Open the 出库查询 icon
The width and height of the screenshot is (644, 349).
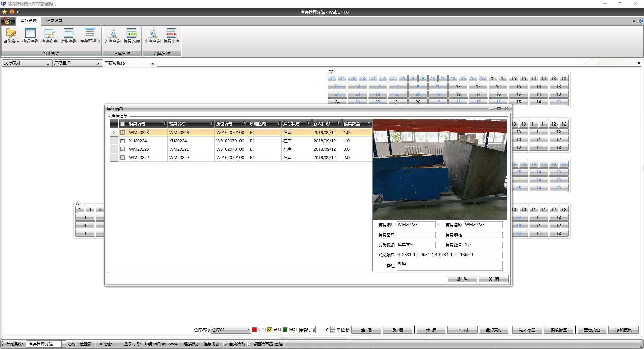(152, 36)
